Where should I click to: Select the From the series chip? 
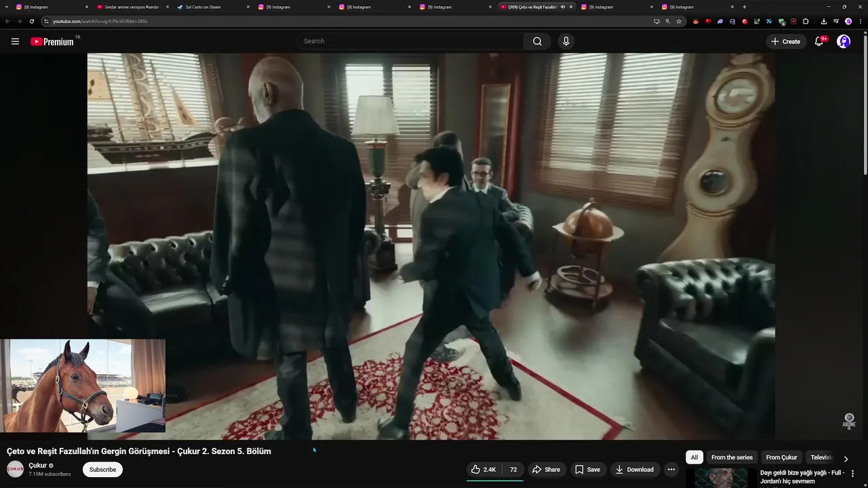tap(732, 457)
